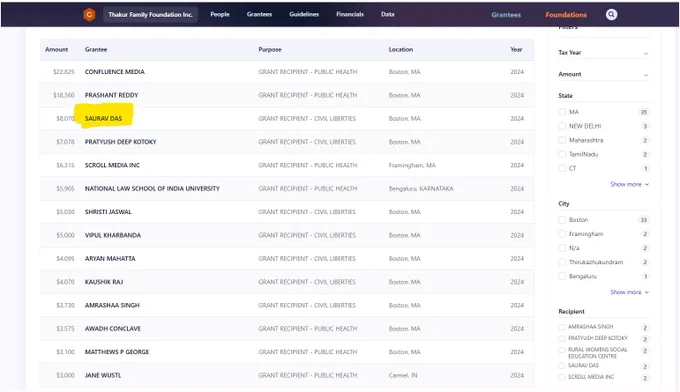Check PRATYUSH DEEP KOTOKY recipient checkbox
Image resolution: width=680 pixels, height=392 pixels.
[562, 338]
